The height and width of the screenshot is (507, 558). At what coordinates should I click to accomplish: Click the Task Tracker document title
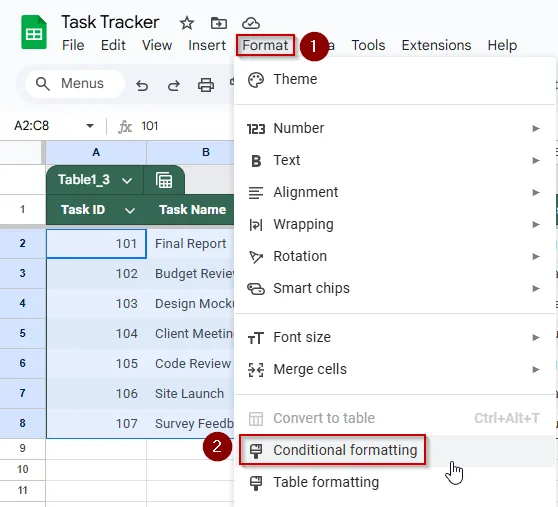click(110, 22)
